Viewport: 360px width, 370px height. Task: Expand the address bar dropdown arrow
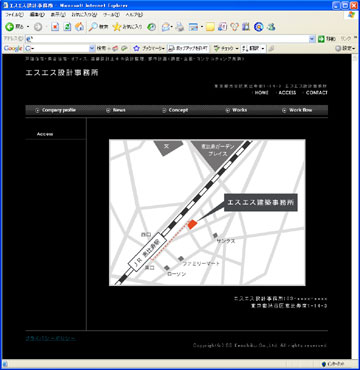pyautogui.click(x=312, y=39)
